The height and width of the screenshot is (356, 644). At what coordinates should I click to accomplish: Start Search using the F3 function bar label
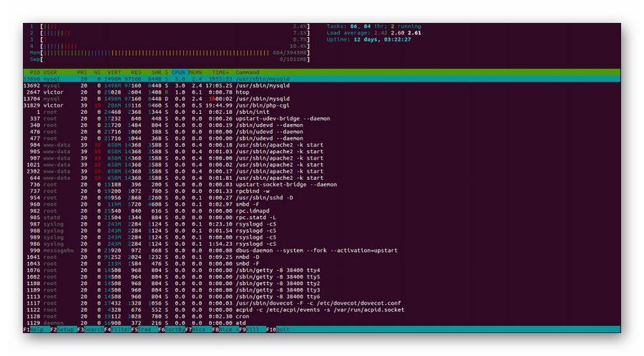[x=90, y=329]
